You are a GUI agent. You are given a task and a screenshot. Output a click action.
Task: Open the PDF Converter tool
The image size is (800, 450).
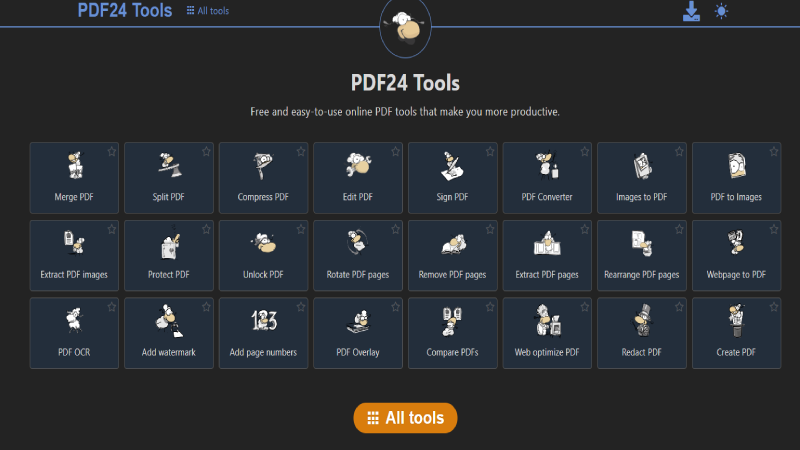point(547,178)
